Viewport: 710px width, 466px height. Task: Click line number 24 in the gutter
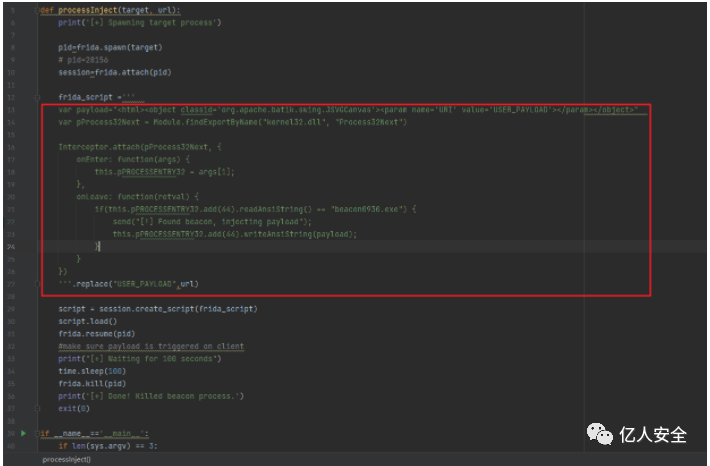(11, 247)
